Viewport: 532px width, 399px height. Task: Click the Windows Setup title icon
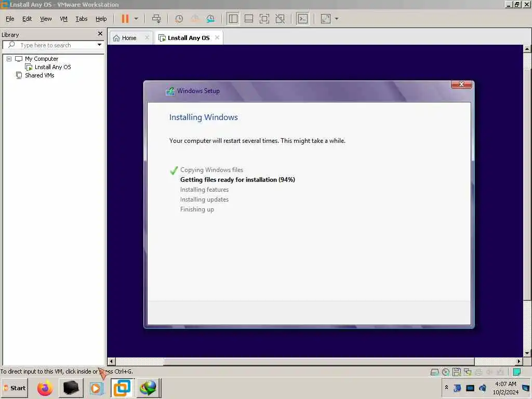170,91
